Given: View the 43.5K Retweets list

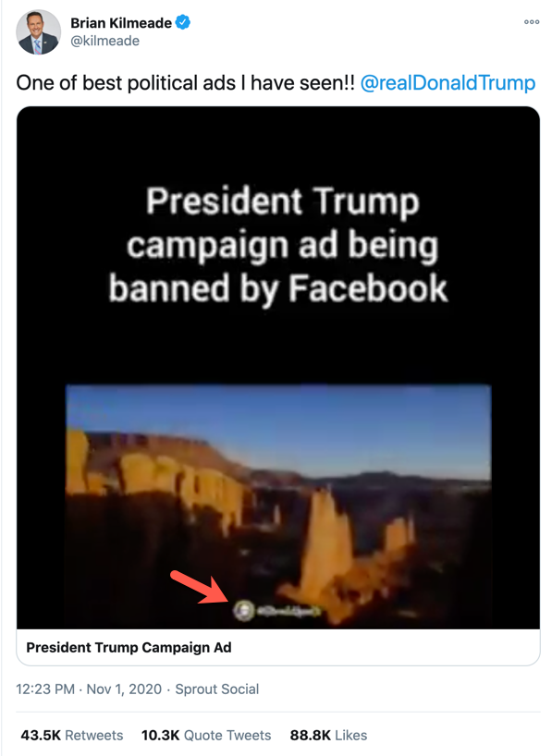Looking at the screenshot, I should 72,736.
